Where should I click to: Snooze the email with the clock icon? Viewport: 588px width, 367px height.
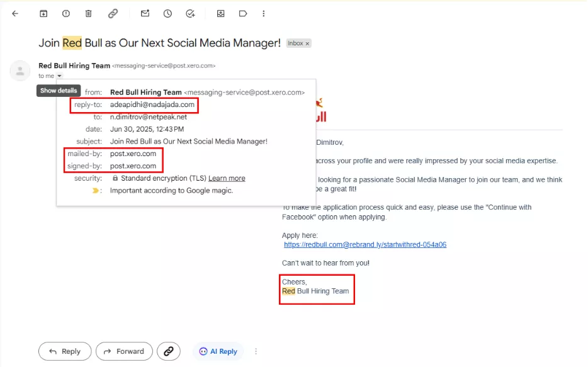[x=167, y=13]
